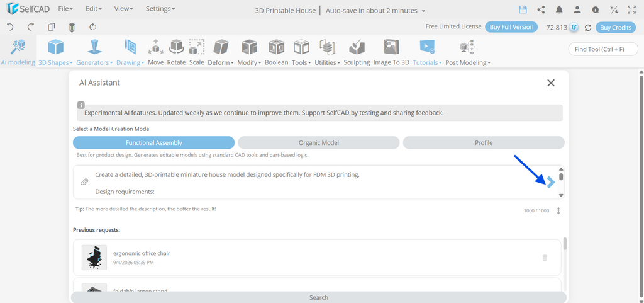The width and height of the screenshot is (644, 303).
Task: Open the ergonomic office chair request
Action: 317,258
